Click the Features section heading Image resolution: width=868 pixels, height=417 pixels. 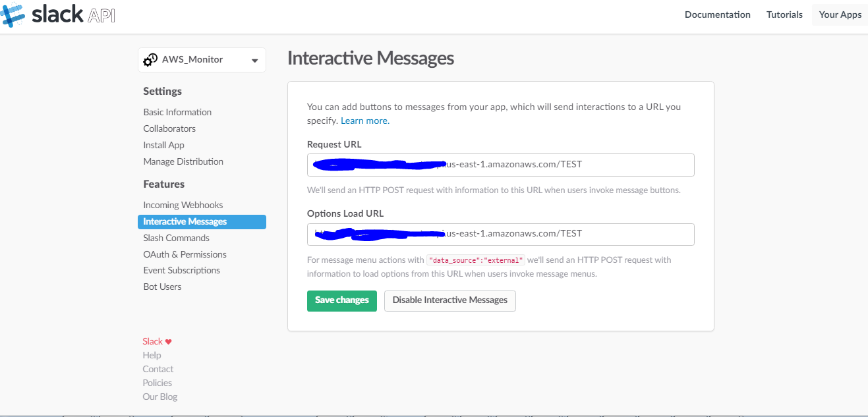[163, 184]
